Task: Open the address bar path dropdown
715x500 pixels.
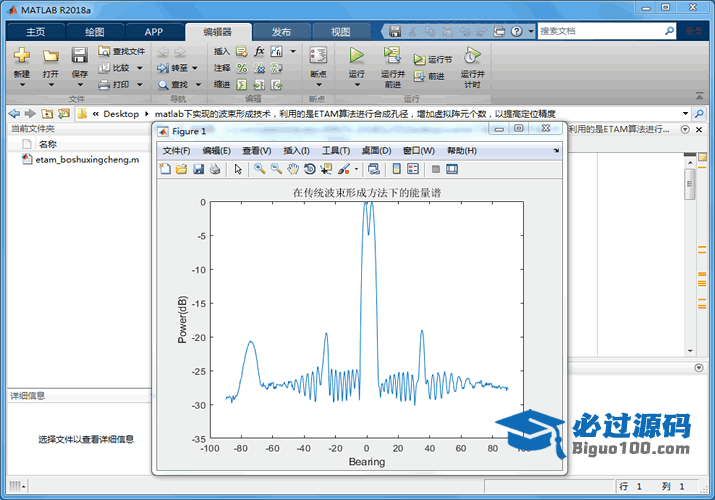Action: point(685,113)
